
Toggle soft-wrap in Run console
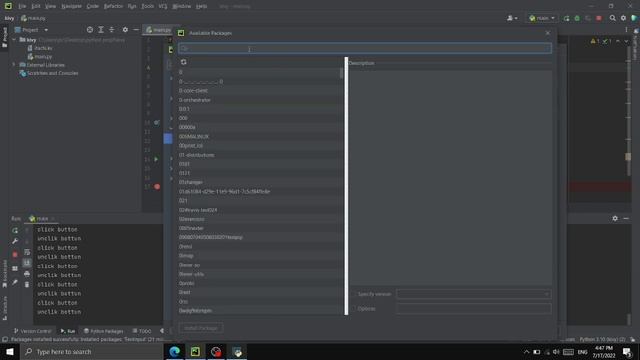[27, 252]
